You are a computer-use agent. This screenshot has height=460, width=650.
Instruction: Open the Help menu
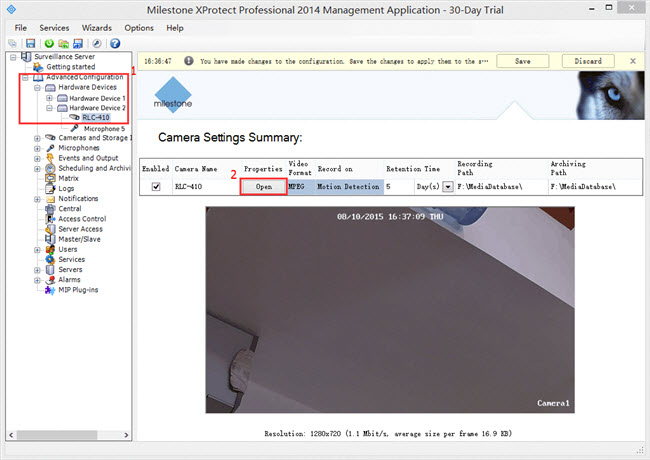pos(175,28)
